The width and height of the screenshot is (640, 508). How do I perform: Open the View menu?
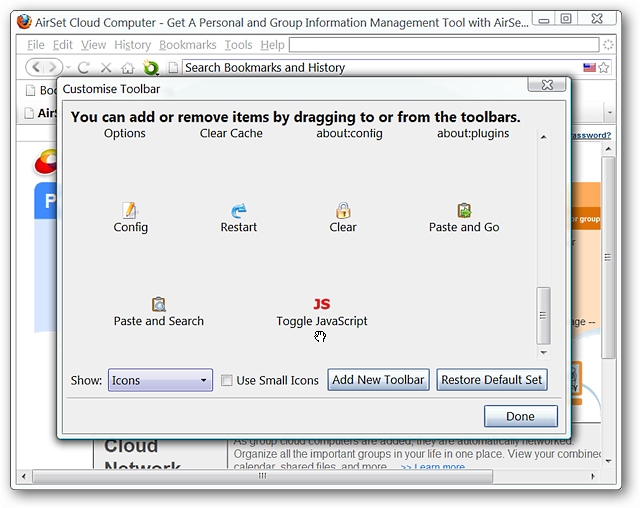click(93, 44)
